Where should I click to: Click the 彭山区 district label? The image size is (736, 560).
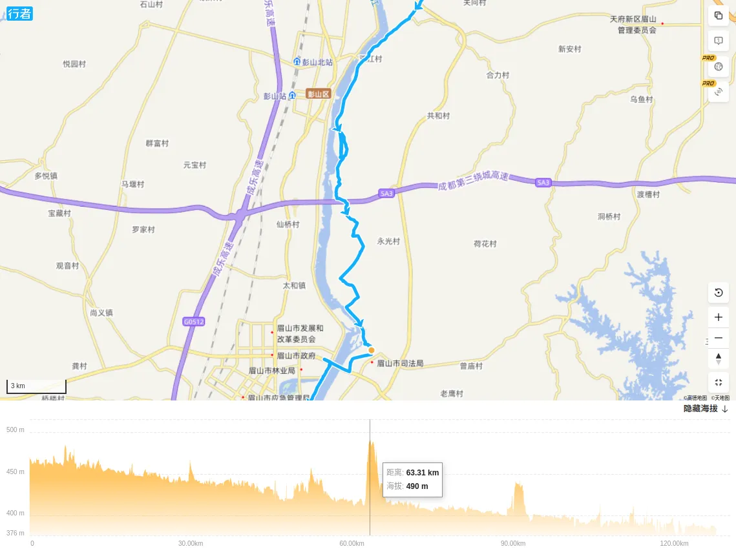(x=319, y=94)
